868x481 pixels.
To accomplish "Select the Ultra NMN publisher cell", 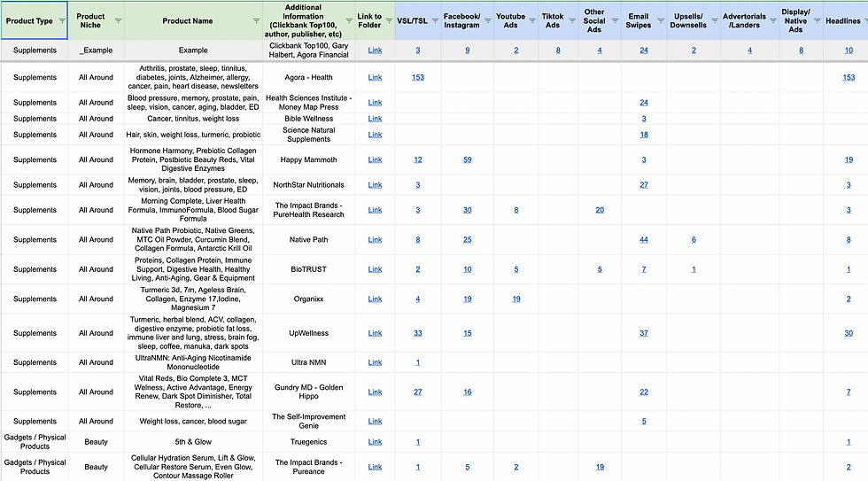I will coord(309,362).
